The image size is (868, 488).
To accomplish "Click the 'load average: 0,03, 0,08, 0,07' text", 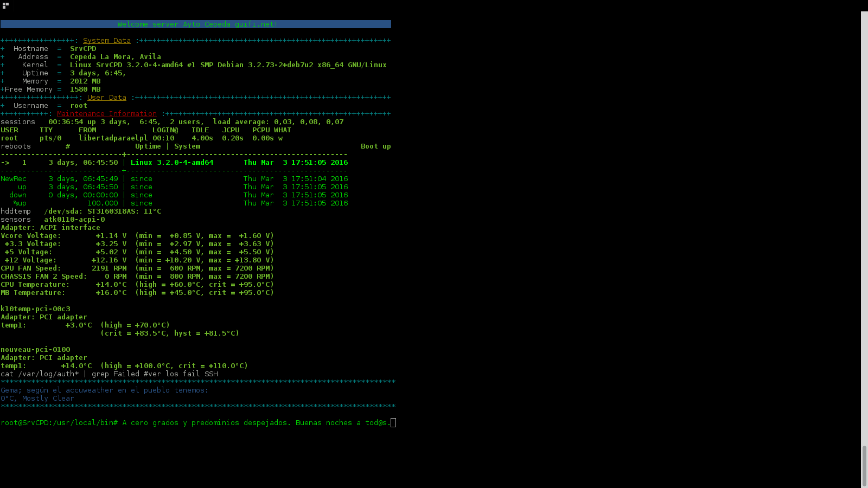I will 278,122.
